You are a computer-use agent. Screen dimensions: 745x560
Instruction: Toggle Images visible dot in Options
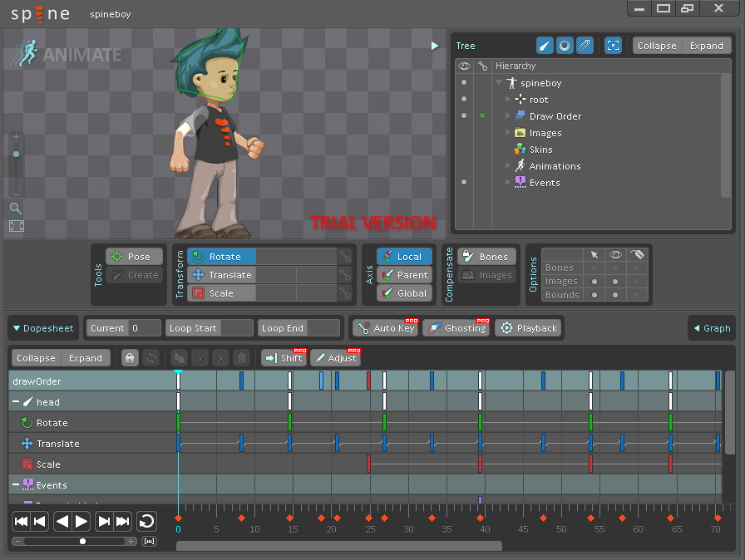615,282
